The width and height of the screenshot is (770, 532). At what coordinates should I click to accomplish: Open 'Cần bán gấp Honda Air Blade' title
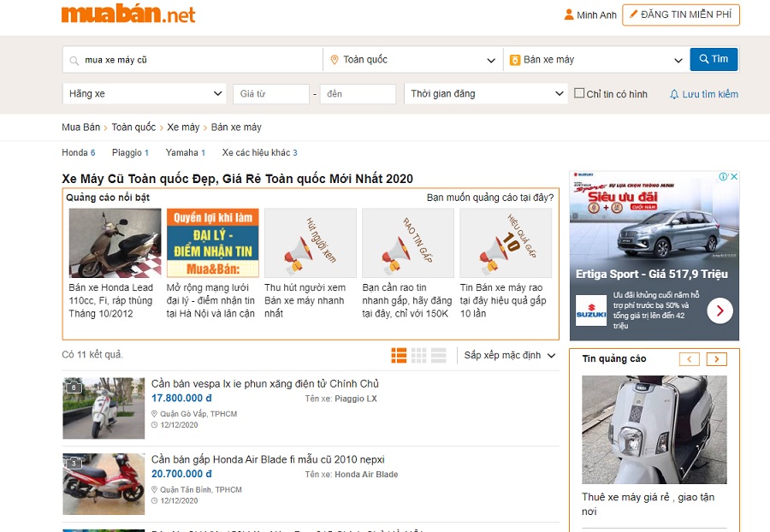pyautogui.click(x=268, y=460)
